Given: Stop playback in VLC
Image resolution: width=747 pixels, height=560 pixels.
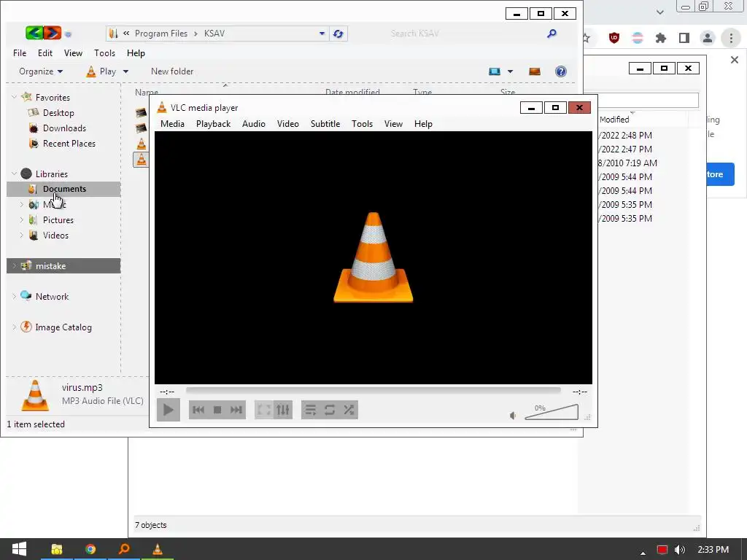Looking at the screenshot, I should [217, 410].
